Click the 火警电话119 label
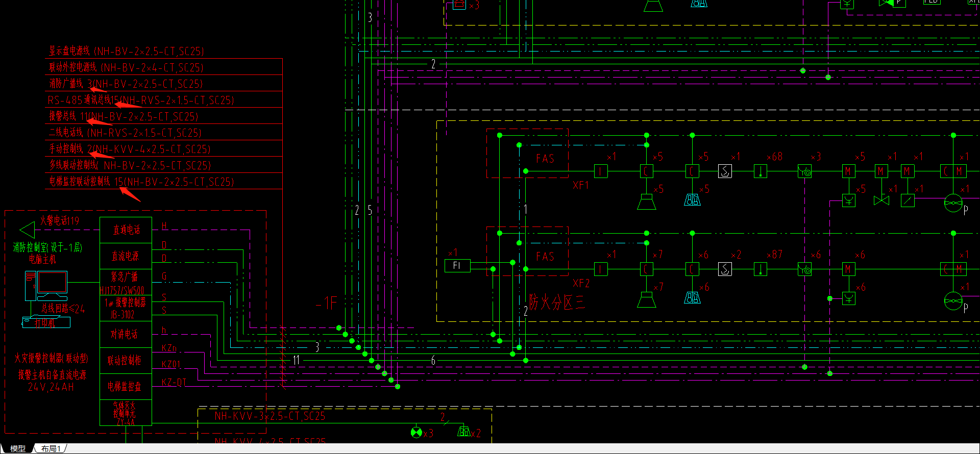This screenshot has width=980, height=454. (60, 221)
